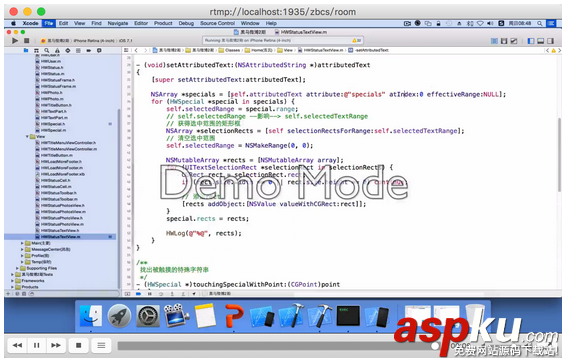The width and height of the screenshot is (564, 363).
Task: Open the Issue navigator warning icon
Action: pyautogui.click(x=57, y=50)
